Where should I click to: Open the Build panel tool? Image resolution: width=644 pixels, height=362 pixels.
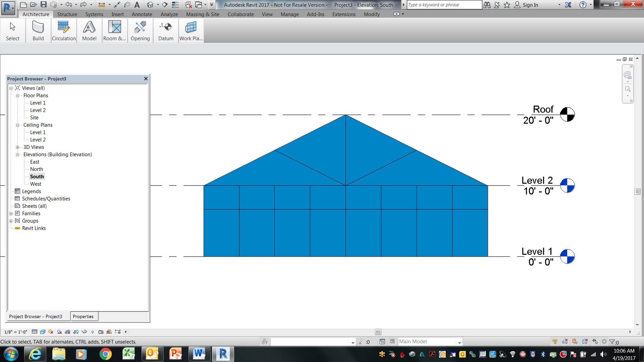(38, 31)
